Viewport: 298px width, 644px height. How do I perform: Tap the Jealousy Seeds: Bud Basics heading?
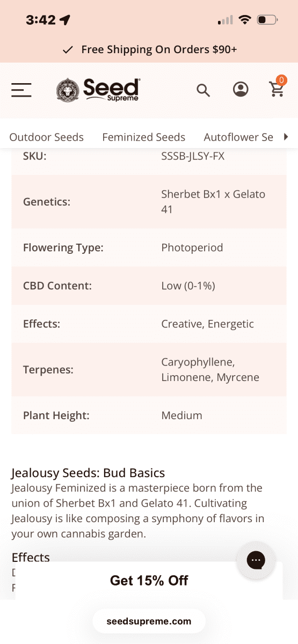pos(88,473)
